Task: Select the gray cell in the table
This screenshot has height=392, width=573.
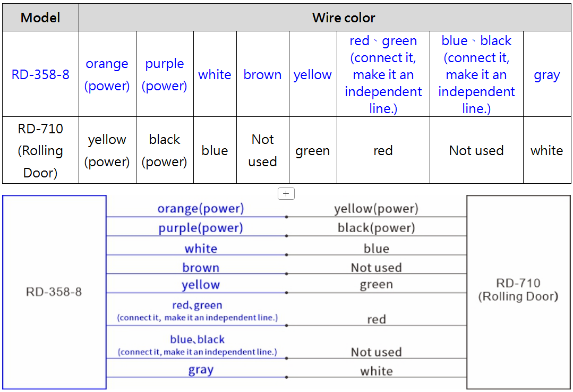Action: (x=546, y=74)
